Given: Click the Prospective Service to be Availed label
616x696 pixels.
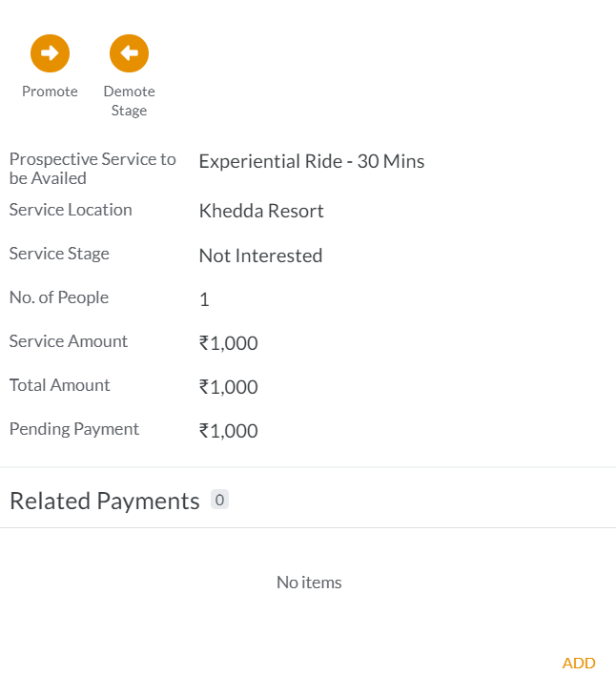Looking at the screenshot, I should [92, 169].
